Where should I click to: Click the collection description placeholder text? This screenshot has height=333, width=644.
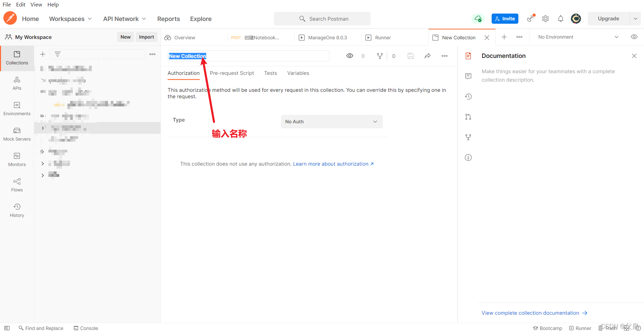548,76
